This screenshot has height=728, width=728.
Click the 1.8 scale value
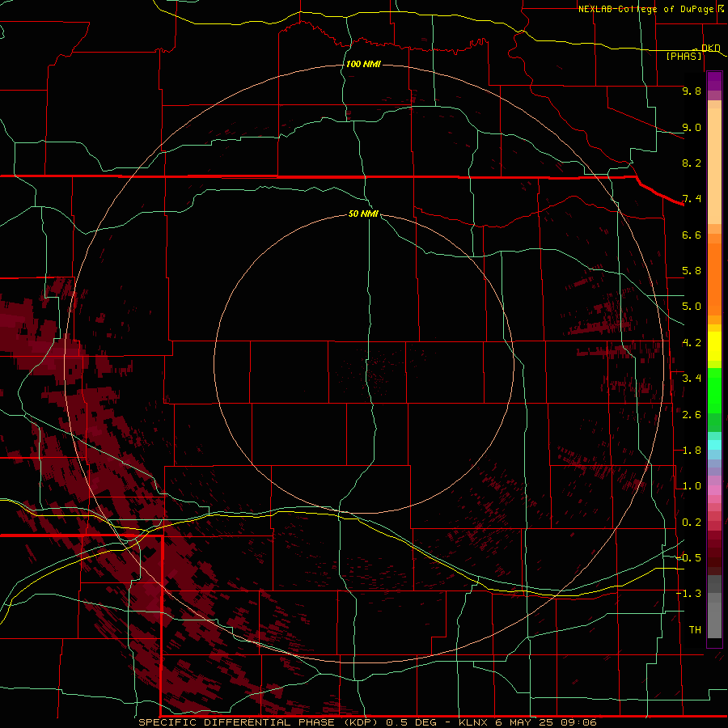tap(692, 451)
